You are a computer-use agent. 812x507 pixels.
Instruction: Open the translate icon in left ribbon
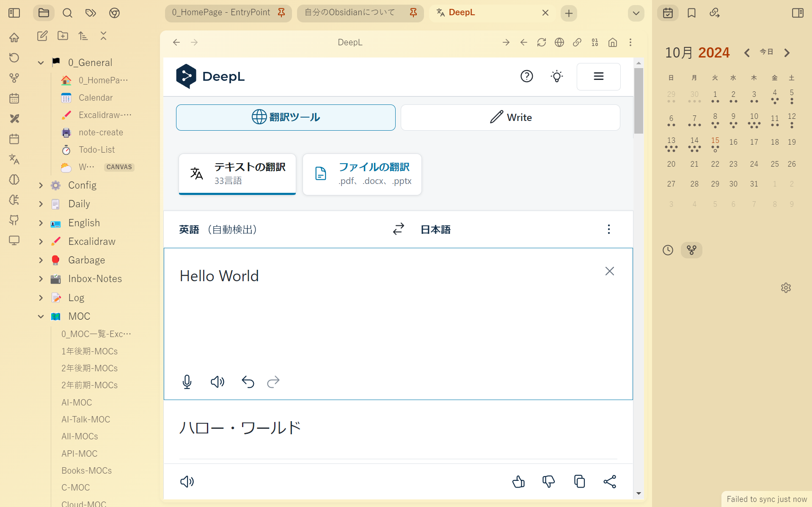(14, 159)
